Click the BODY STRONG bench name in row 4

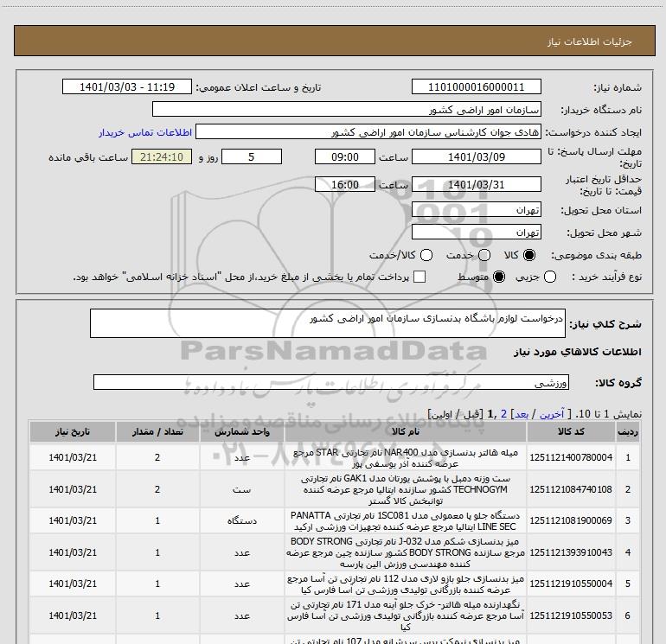click(405, 552)
